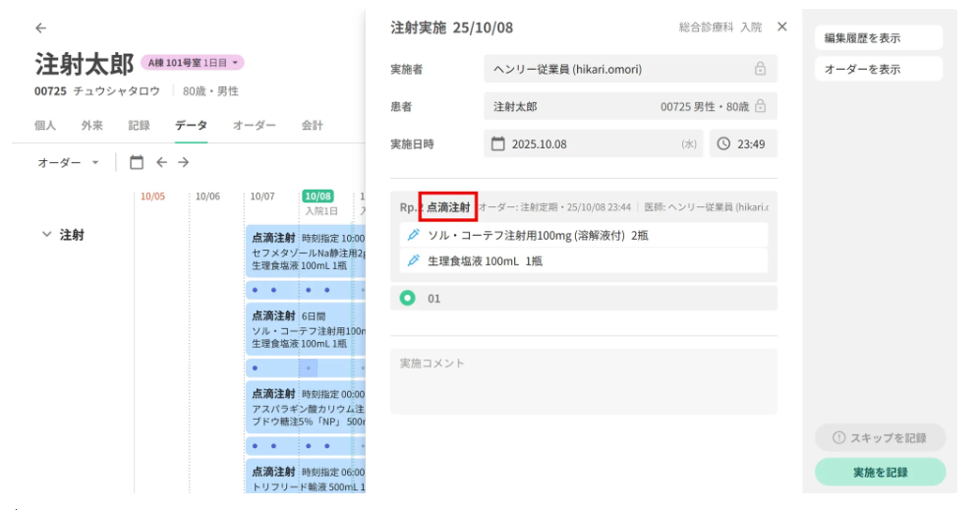Switch to the 会計 tab
This screenshot has height=510, width=980.
click(312, 126)
